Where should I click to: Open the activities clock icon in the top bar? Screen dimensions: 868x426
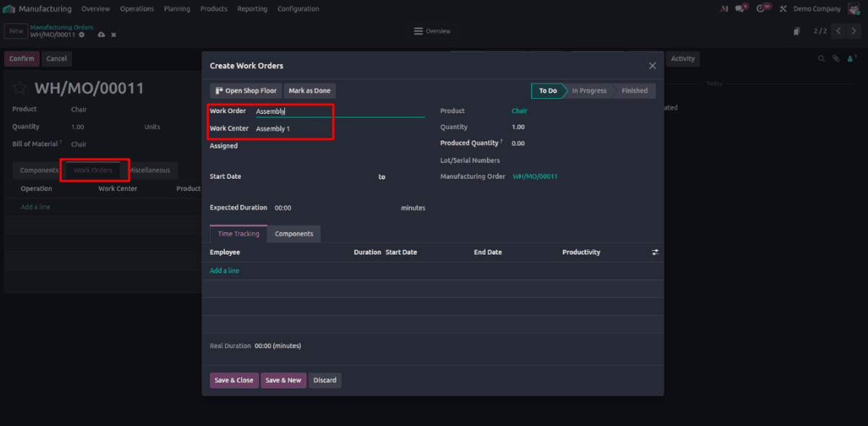[761, 8]
